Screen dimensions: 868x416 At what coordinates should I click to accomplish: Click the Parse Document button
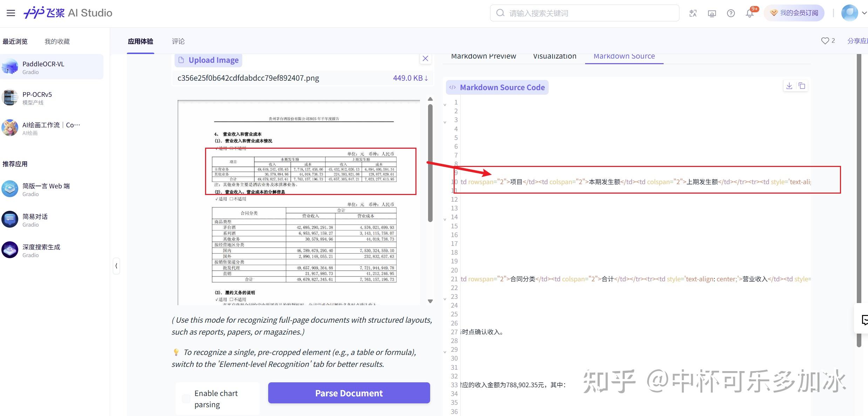click(348, 393)
